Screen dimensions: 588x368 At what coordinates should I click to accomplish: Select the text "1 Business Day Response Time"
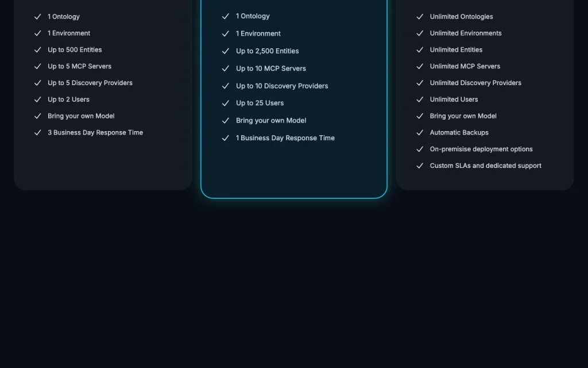pyautogui.click(x=285, y=138)
